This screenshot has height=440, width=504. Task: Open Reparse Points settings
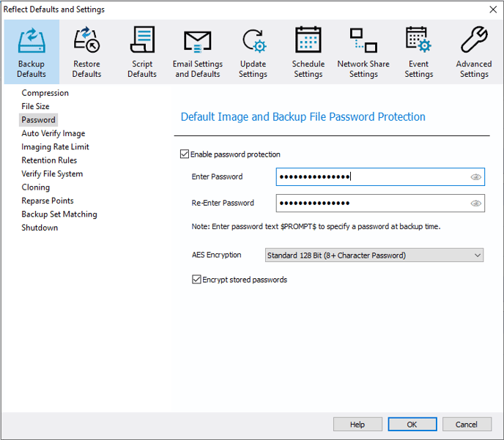[47, 201]
